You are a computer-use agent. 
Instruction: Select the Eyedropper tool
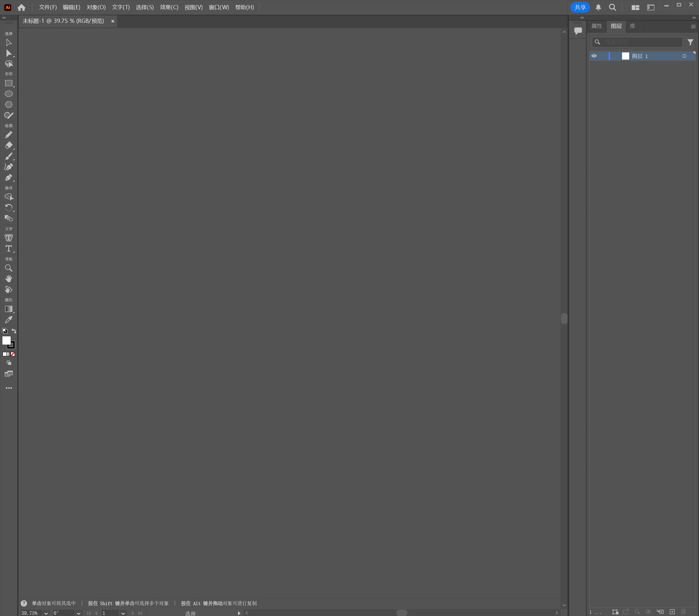9,320
